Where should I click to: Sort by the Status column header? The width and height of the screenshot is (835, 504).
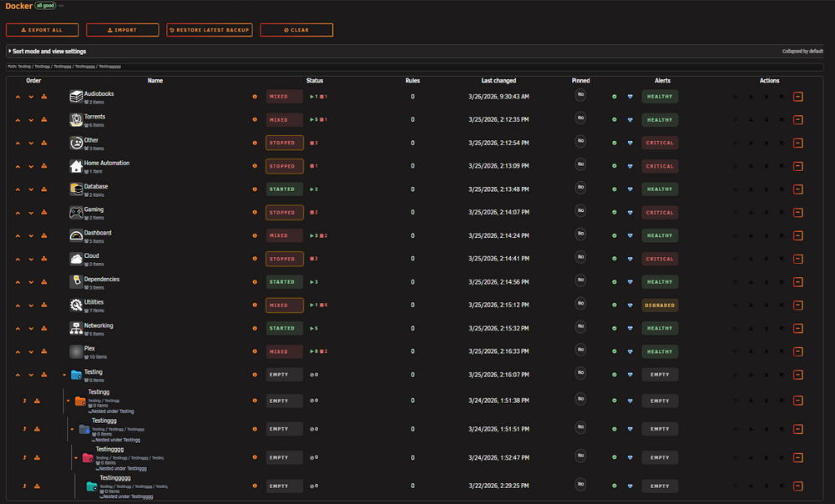tap(315, 81)
